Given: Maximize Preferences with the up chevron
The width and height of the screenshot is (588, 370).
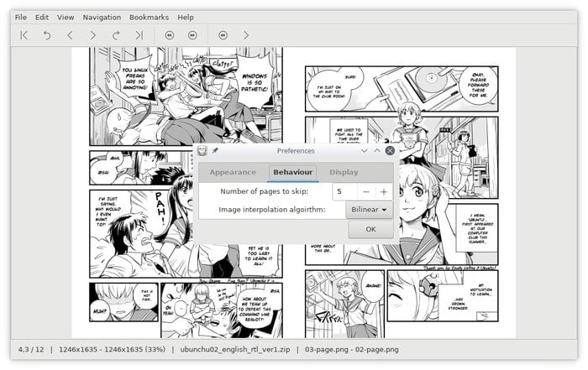Looking at the screenshot, I should [x=377, y=150].
